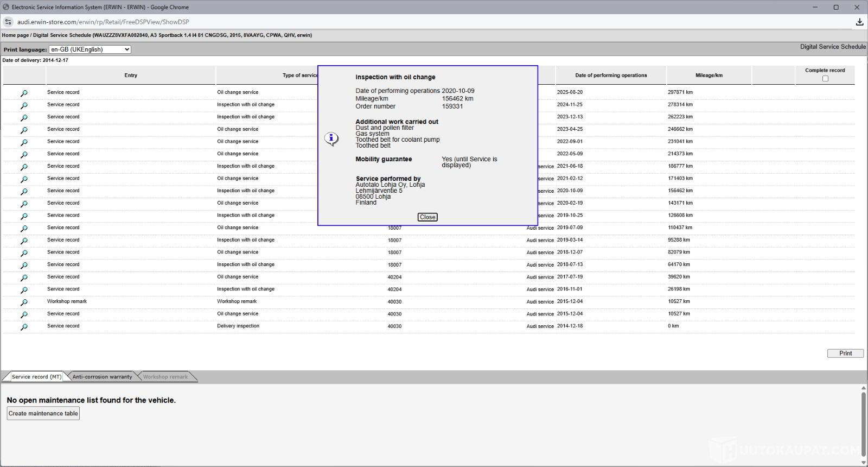Viewport: 868px width, 467px height.
Task: Select the Service record (MT) tab
Action: pos(36,377)
